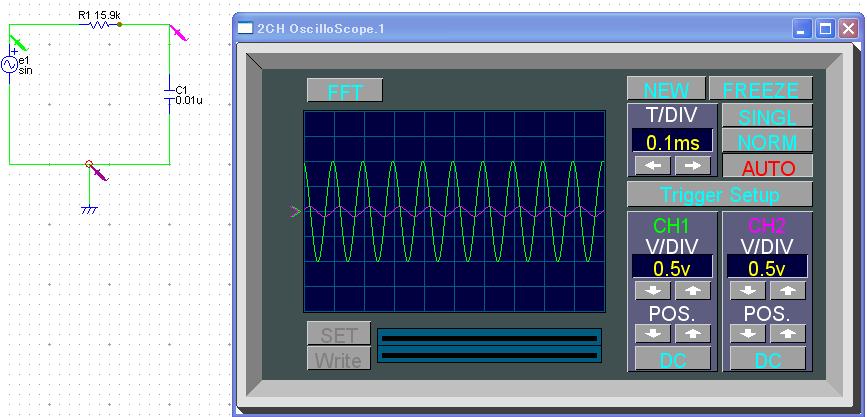
Task: Decrease T/DIV with left arrow
Action: (653, 165)
